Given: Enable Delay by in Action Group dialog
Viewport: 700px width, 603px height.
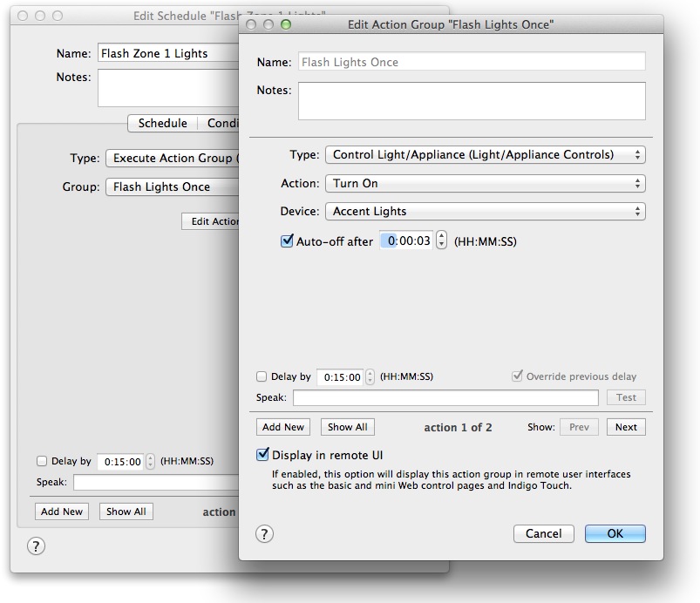Looking at the screenshot, I should [262, 376].
